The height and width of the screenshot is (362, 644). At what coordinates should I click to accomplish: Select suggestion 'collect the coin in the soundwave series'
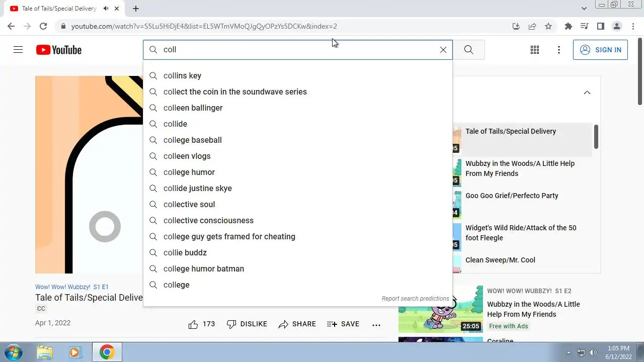[x=298, y=92]
